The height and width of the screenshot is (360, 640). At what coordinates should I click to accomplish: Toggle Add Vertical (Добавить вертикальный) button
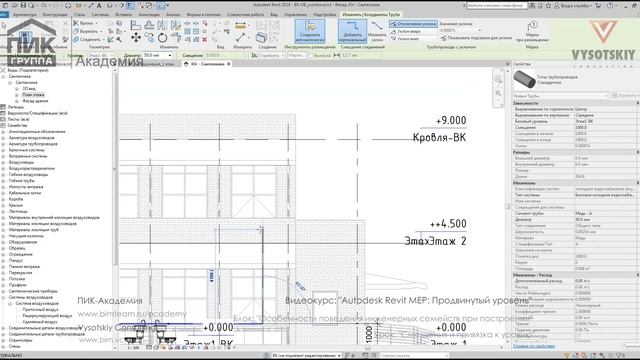click(352, 31)
